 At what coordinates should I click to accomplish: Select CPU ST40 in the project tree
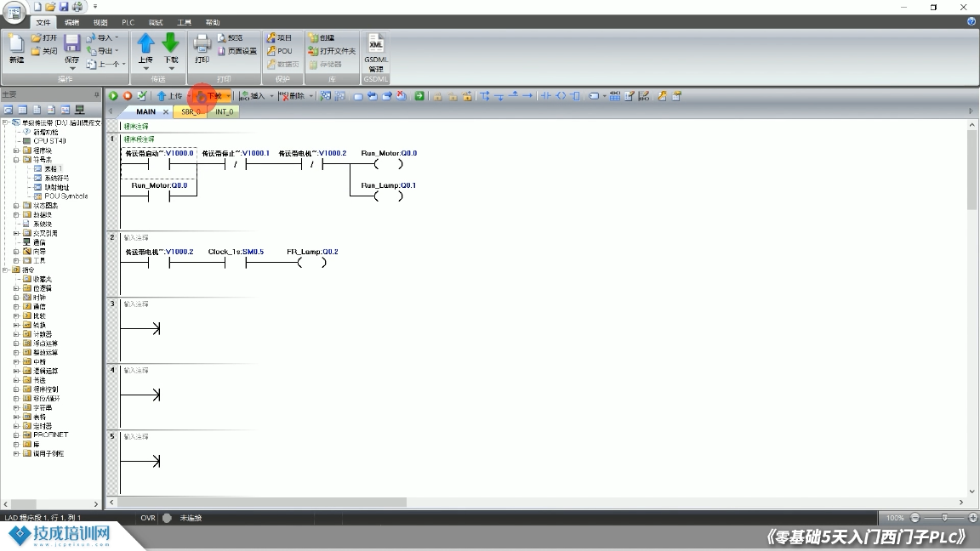coord(49,141)
